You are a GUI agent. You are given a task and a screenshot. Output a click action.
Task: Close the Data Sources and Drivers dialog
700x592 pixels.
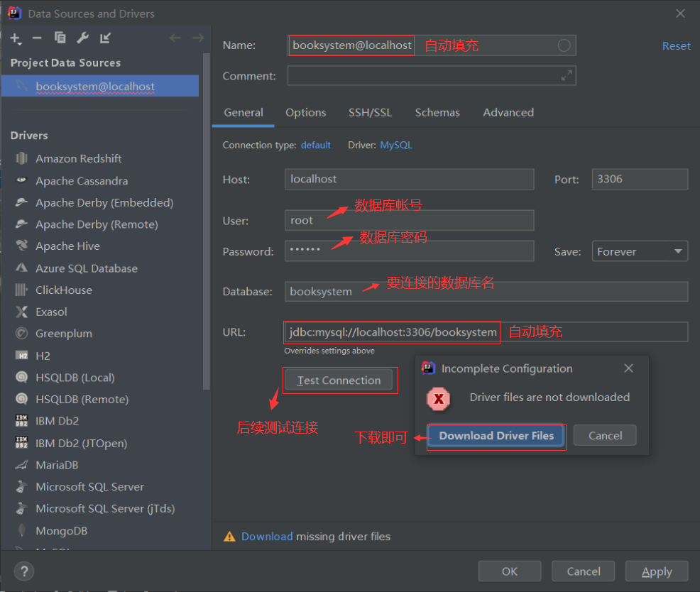[x=680, y=13]
